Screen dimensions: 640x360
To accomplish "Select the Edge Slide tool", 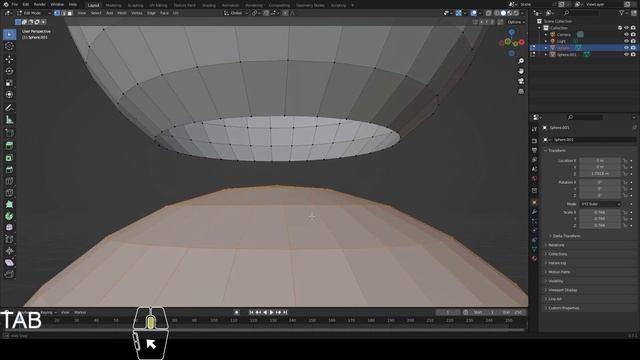I will click(x=9, y=240).
